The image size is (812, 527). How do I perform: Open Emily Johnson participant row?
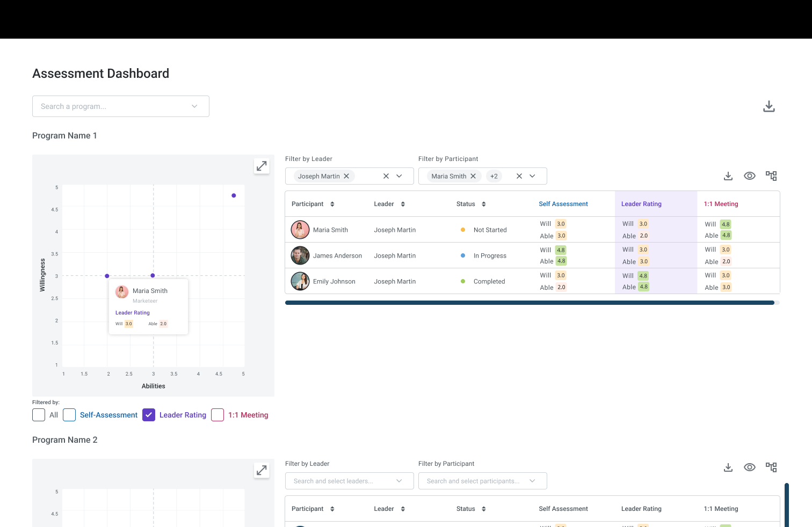(532, 281)
